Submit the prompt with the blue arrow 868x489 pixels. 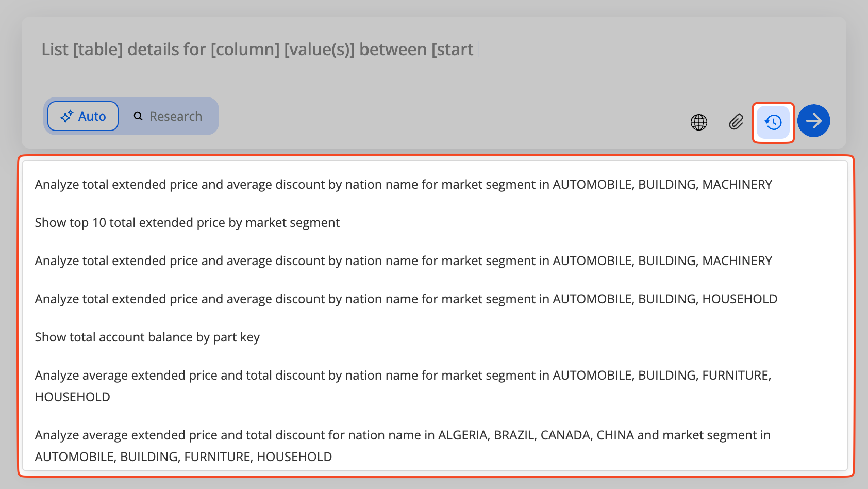[x=813, y=121]
